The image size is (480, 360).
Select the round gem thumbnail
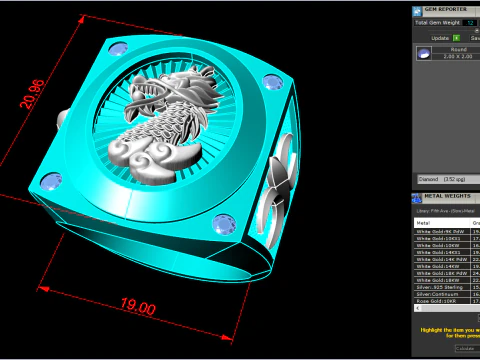(x=424, y=53)
